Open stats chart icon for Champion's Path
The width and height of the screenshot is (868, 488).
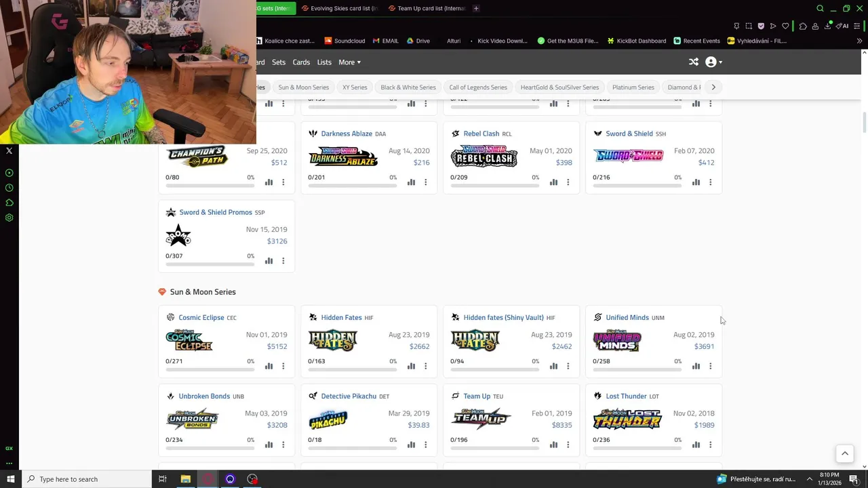point(269,182)
